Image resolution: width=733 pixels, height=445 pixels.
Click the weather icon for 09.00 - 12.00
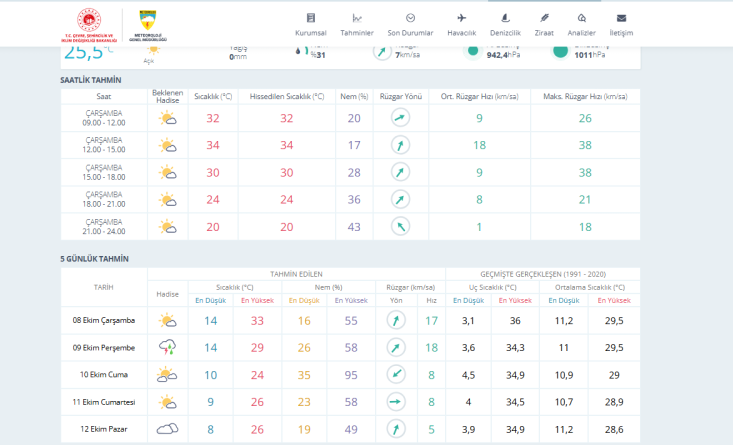[x=167, y=118]
